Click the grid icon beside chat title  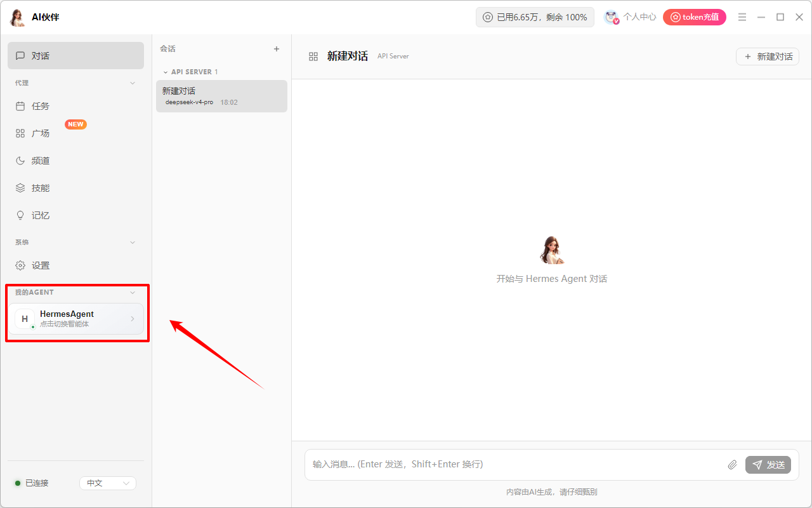(x=313, y=57)
